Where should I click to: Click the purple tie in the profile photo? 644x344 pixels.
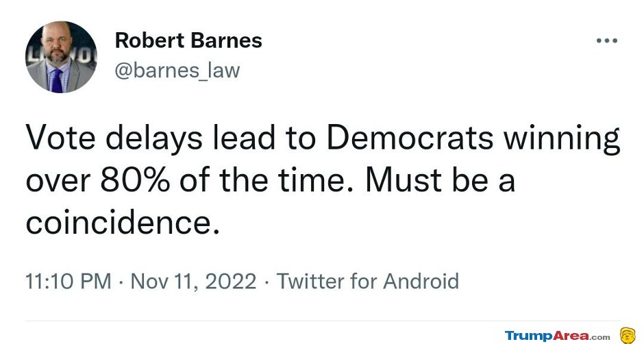[57, 81]
